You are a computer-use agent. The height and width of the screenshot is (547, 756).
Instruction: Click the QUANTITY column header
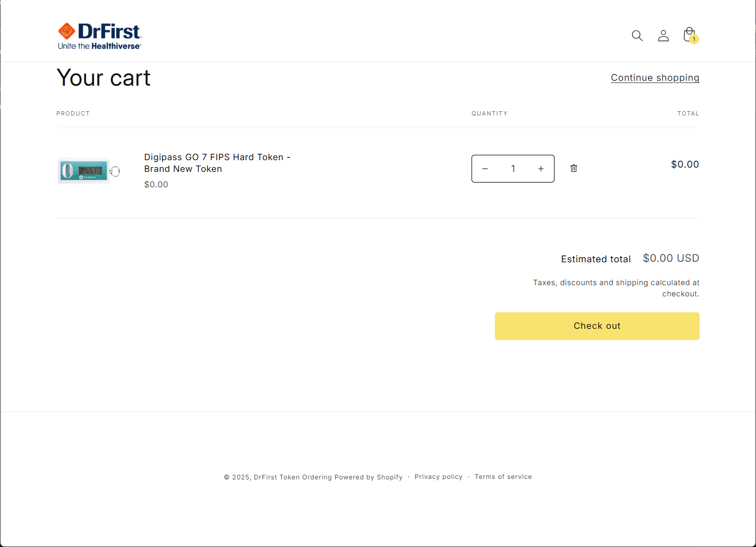pyautogui.click(x=489, y=113)
